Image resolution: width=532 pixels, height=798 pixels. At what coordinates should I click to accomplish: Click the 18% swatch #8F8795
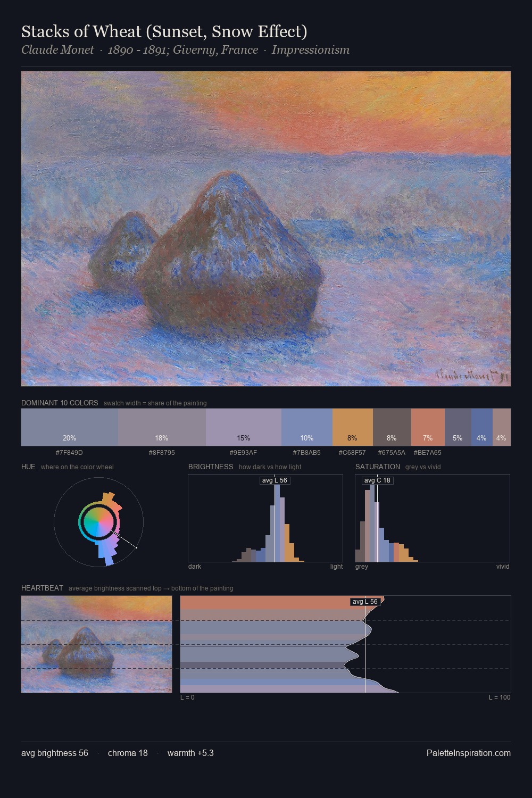point(162,427)
